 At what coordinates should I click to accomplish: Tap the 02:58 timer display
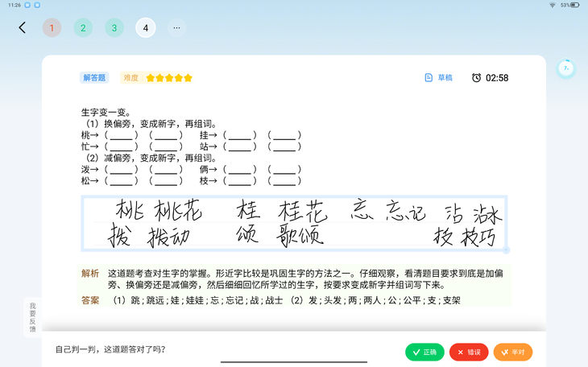coord(497,78)
